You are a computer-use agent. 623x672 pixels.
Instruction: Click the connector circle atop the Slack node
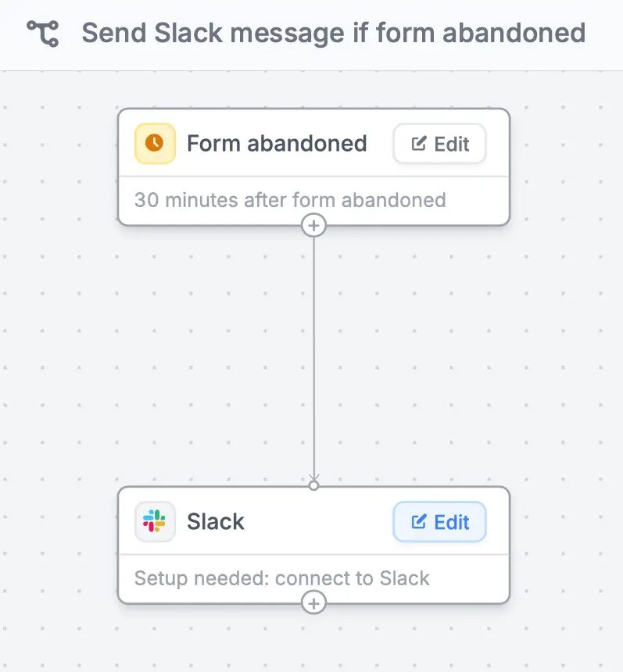[313, 485]
